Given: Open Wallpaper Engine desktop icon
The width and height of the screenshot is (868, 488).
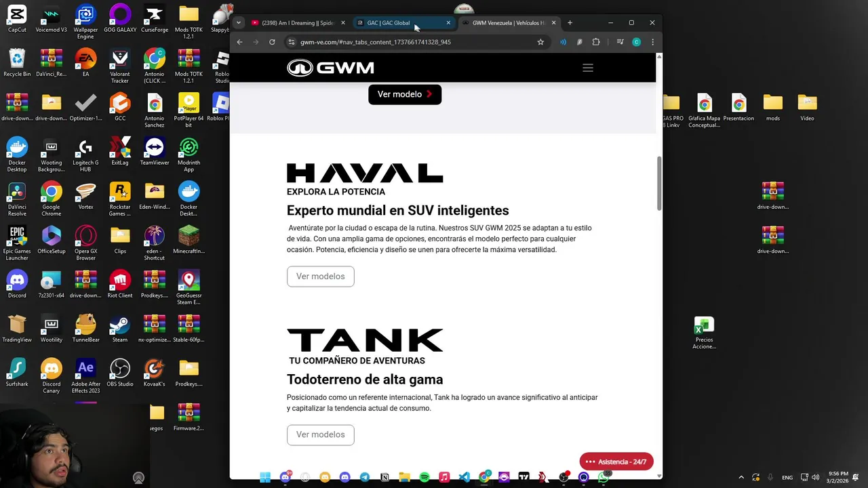Looking at the screenshot, I should tap(85, 22).
